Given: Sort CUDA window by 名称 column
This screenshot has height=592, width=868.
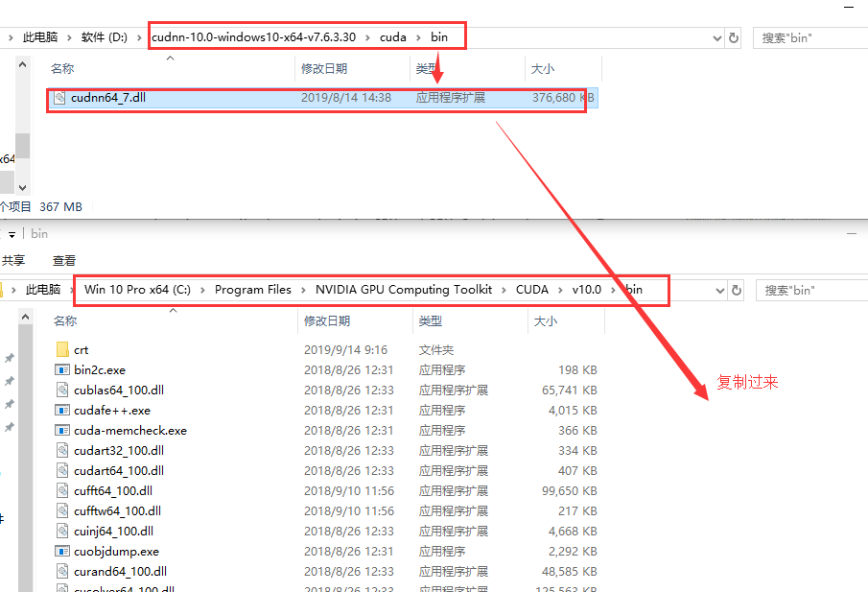Looking at the screenshot, I should click(65, 320).
